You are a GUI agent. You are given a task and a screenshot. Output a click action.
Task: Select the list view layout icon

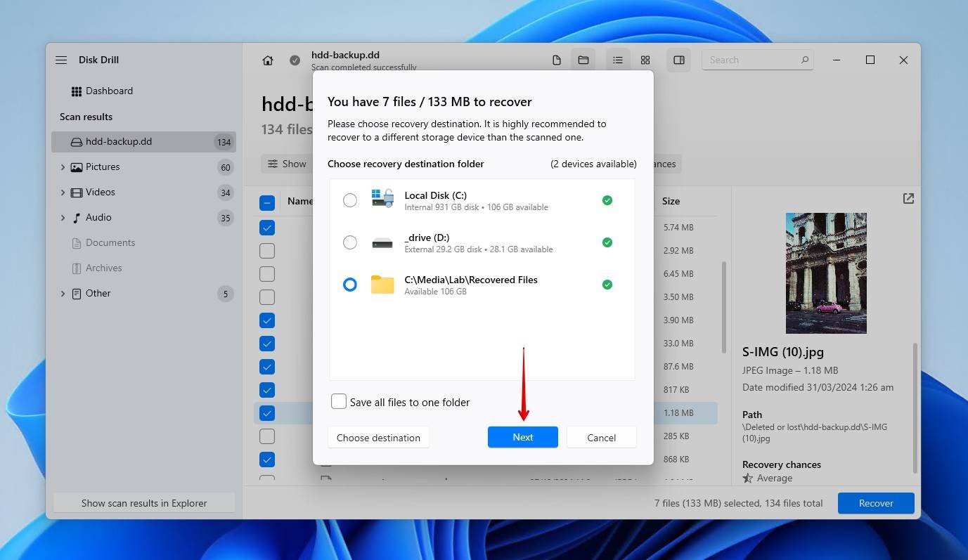click(617, 60)
